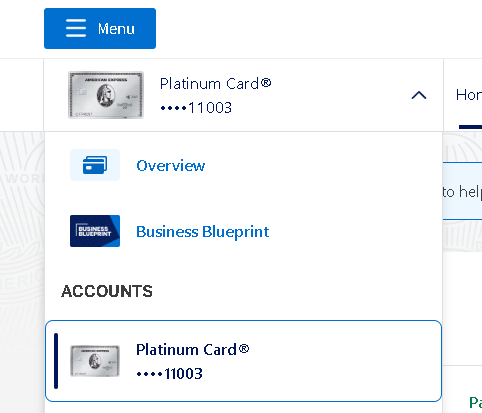This screenshot has height=413, width=482.
Task: Click the Platinum Card image in header
Action: click(106, 95)
